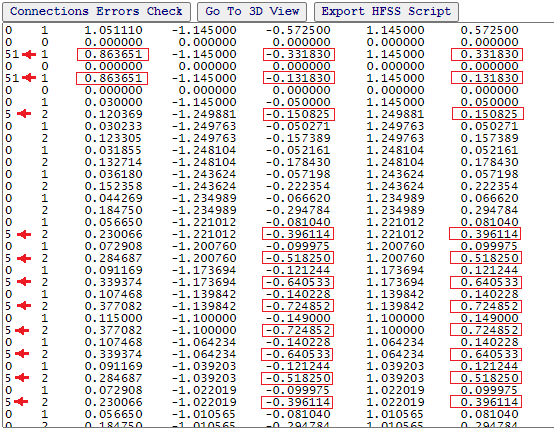Select the positive 1.249881 value
The width and height of the screenshot is (554, 430).
(395, 114)
